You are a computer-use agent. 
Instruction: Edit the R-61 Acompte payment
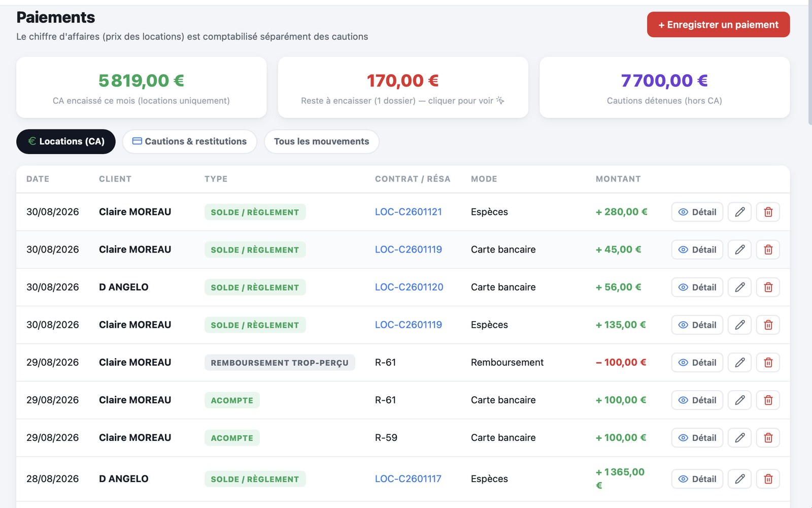pyautogui.click(x=739, y=400)
